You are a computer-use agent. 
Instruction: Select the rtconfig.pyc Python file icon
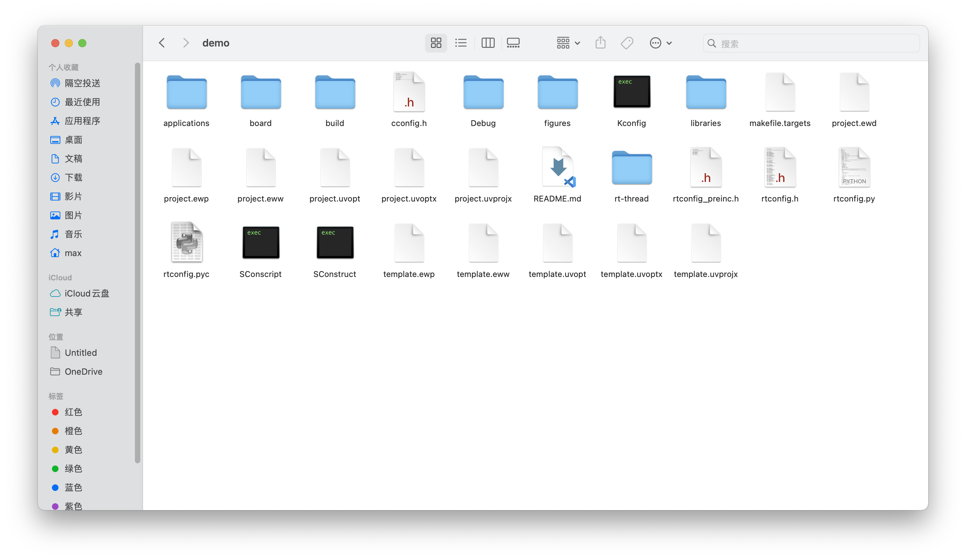186,243
